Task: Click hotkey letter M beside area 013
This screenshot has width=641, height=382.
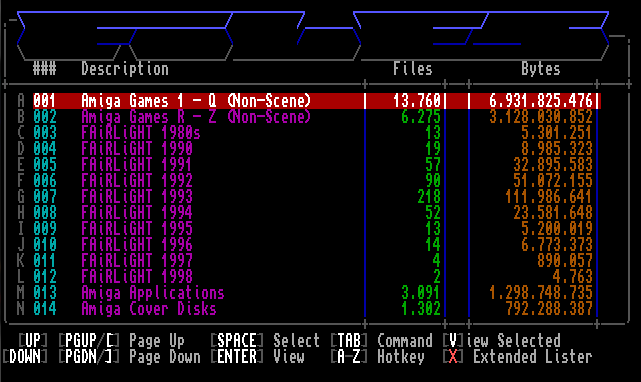Action: tap(20, 292)
